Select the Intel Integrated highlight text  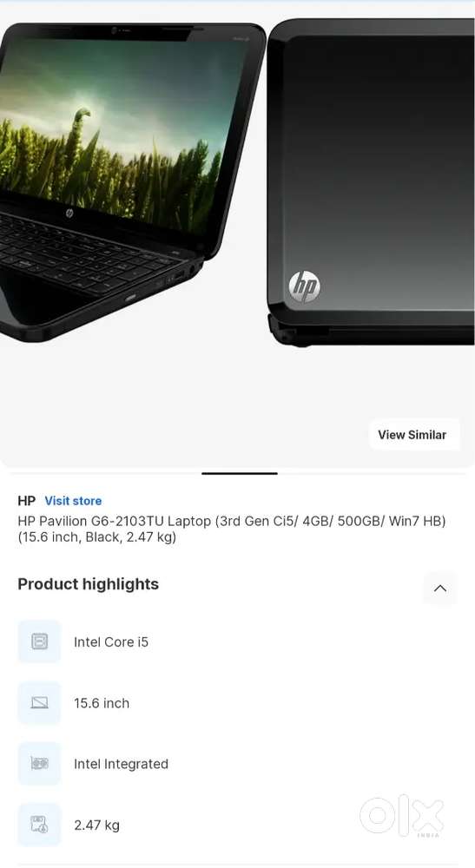tap(122, 764)
